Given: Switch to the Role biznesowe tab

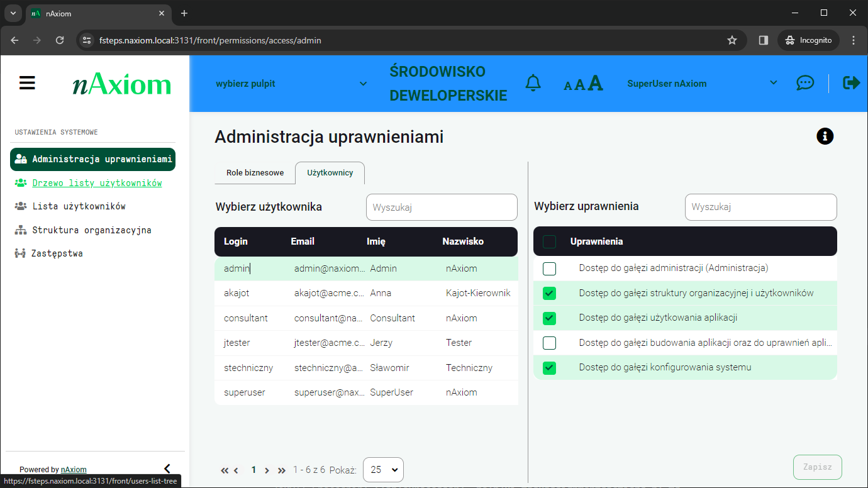Looking at the screenshot, I should 255,173.
